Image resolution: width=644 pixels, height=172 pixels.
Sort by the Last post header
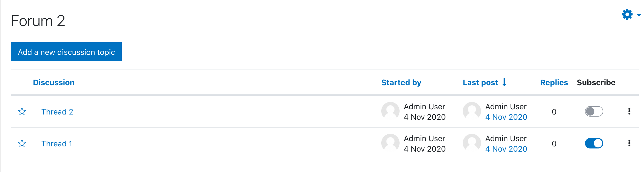point(480,83)
